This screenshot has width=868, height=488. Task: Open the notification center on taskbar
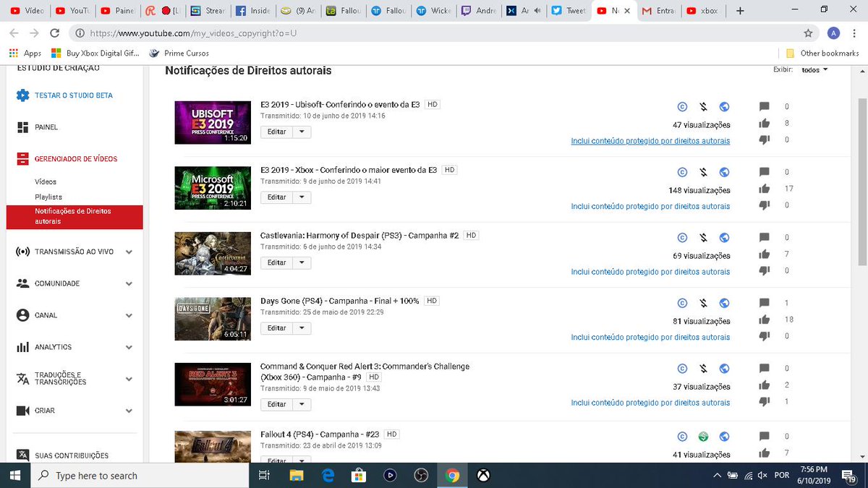[847, 475]
